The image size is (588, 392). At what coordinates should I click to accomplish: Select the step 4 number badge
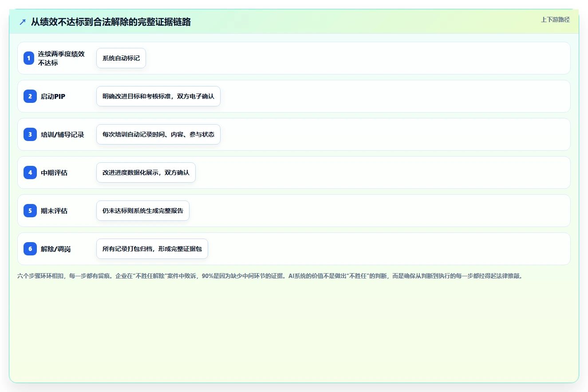[x=30, y=172]
